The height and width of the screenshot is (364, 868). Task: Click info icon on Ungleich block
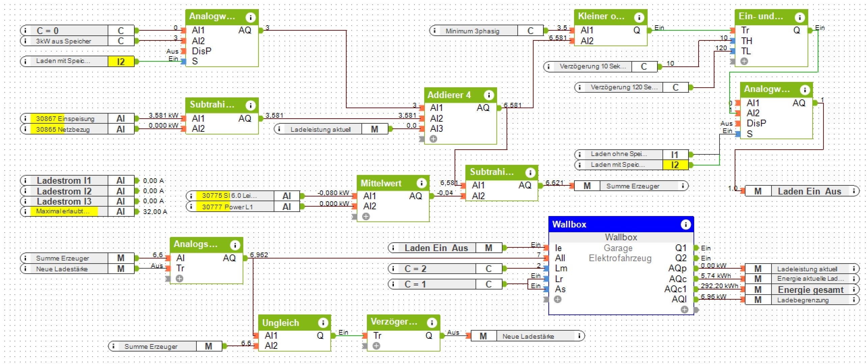[x=323, y=323]
